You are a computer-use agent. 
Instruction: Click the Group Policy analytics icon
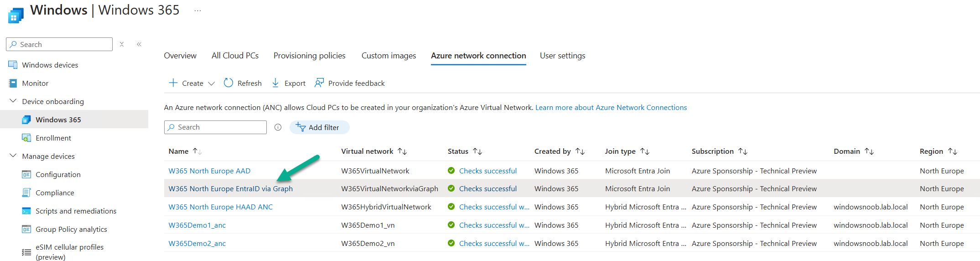pos(26,229)
